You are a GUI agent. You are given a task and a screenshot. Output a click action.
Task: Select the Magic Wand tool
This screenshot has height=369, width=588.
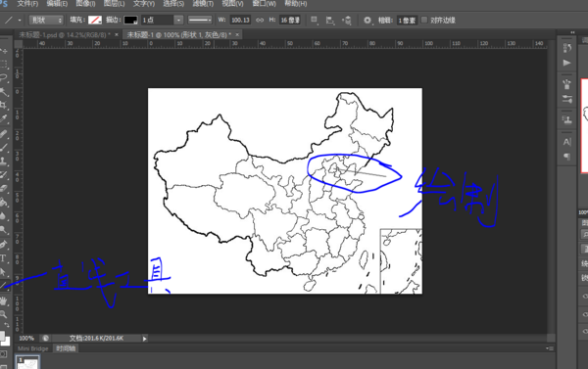(4, 91)
